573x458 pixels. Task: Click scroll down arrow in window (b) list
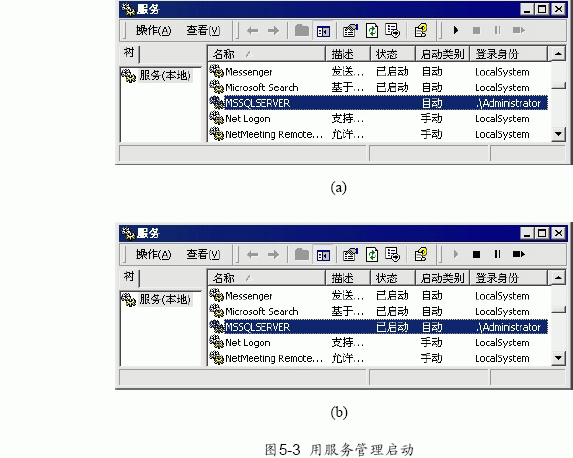(558, 357)
